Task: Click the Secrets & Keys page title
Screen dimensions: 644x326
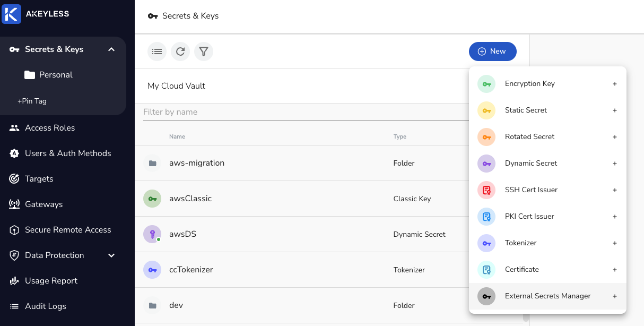Action: (190, 16)
